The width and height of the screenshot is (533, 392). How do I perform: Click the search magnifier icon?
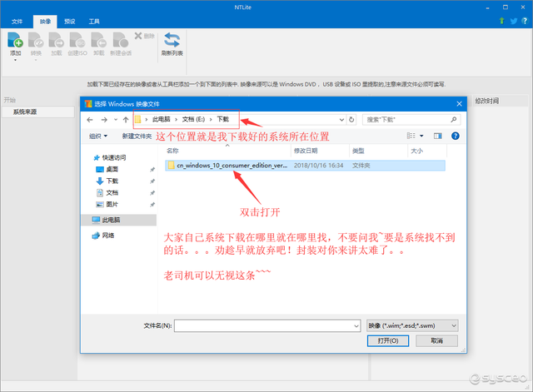[x=453, y=120]
